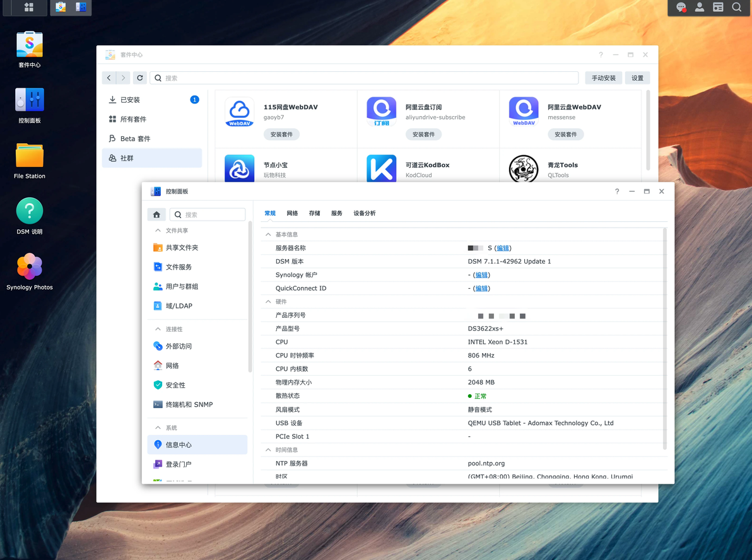Screen dimensions: 752x560
Task: Open the DSM main menu grid icon
Action: pyautogui.click(x=29, y=7)
